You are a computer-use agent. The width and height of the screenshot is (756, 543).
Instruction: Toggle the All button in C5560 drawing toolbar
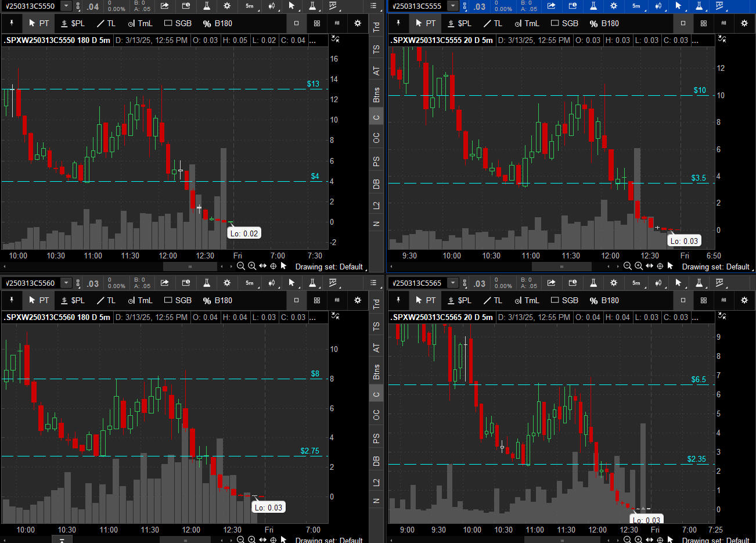click(x=337, y=300)
